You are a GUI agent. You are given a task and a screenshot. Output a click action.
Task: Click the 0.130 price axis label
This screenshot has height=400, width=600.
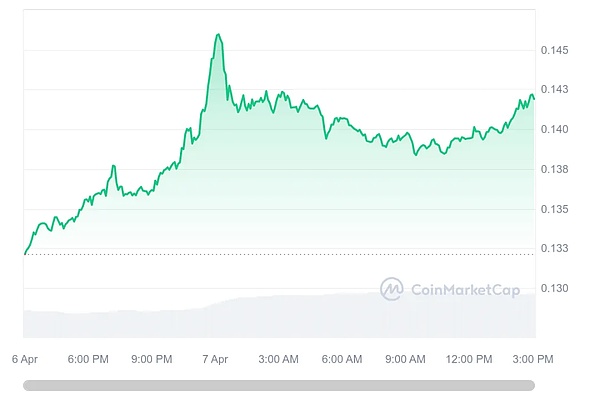pos(555,288)
